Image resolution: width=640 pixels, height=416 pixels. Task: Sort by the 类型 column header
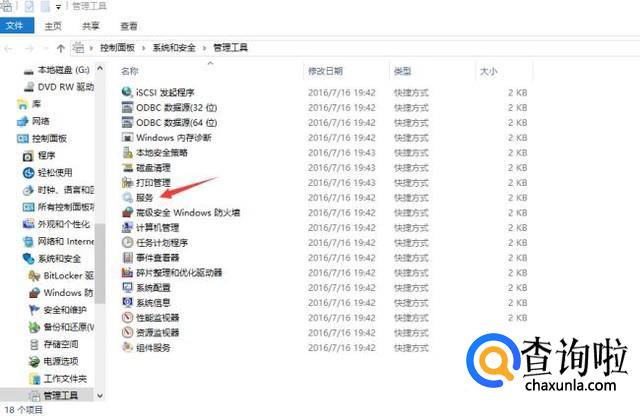pyautogui.click(x=402, y=71)
